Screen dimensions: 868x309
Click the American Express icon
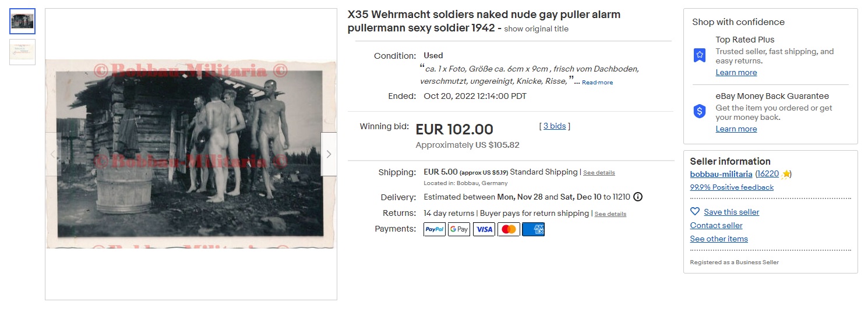pyautogui.click(x=533, y=229)
